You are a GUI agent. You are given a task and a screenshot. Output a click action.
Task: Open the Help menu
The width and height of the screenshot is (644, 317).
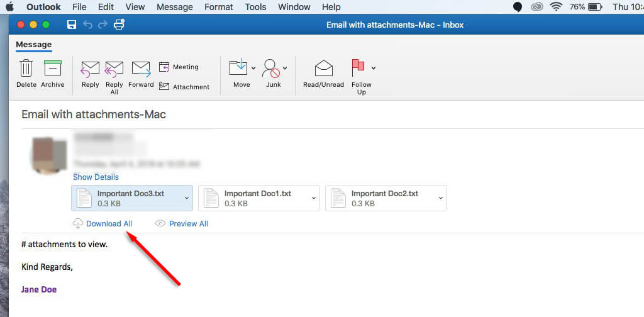[x=331, y=7]
